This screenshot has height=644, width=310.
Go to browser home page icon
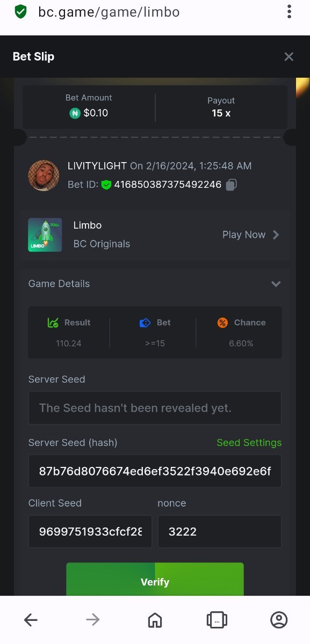[155, 620]
